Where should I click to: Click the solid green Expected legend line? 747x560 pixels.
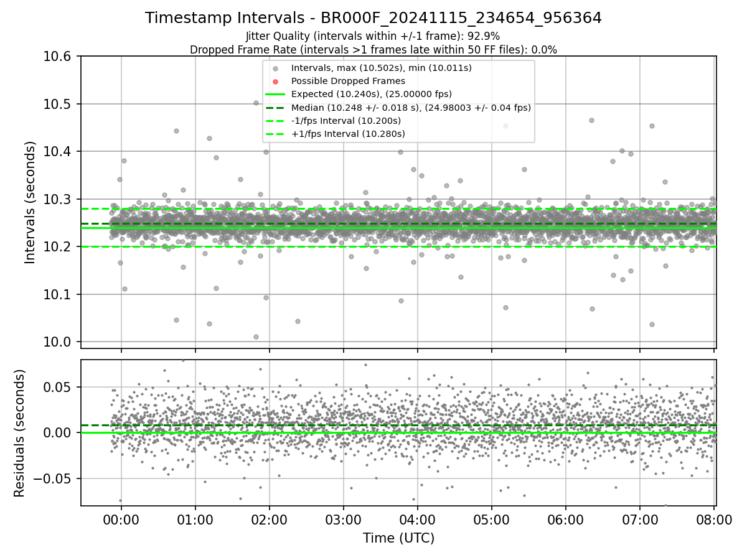[x=275, y=95]
